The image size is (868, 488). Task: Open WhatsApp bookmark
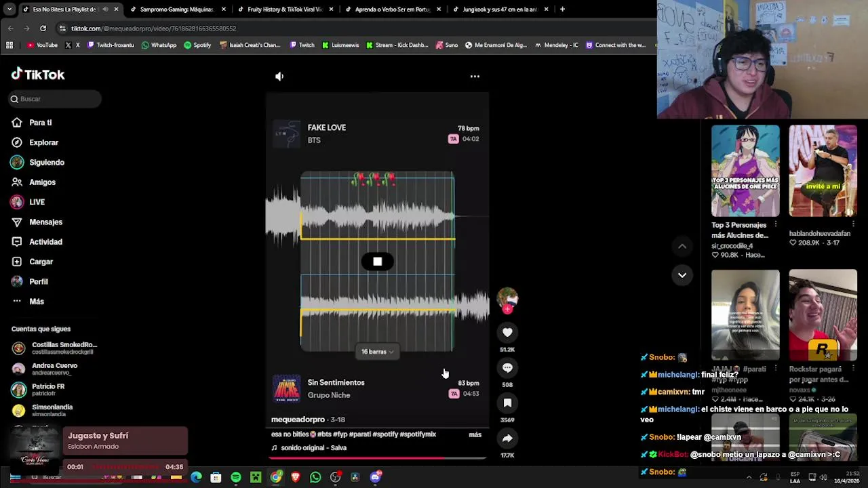pos(158,45)
